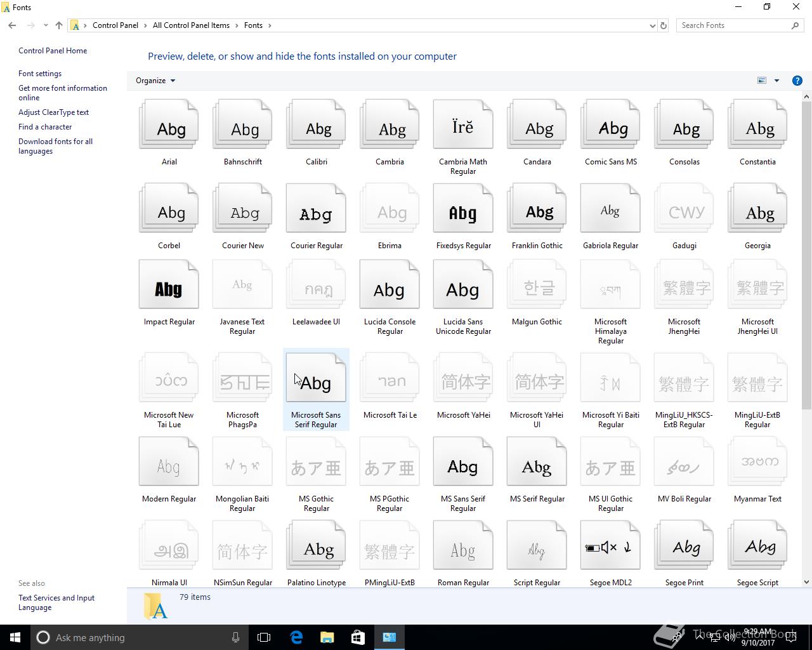Open Text Services and Input Language
The image size is (812, 650).
56,602
